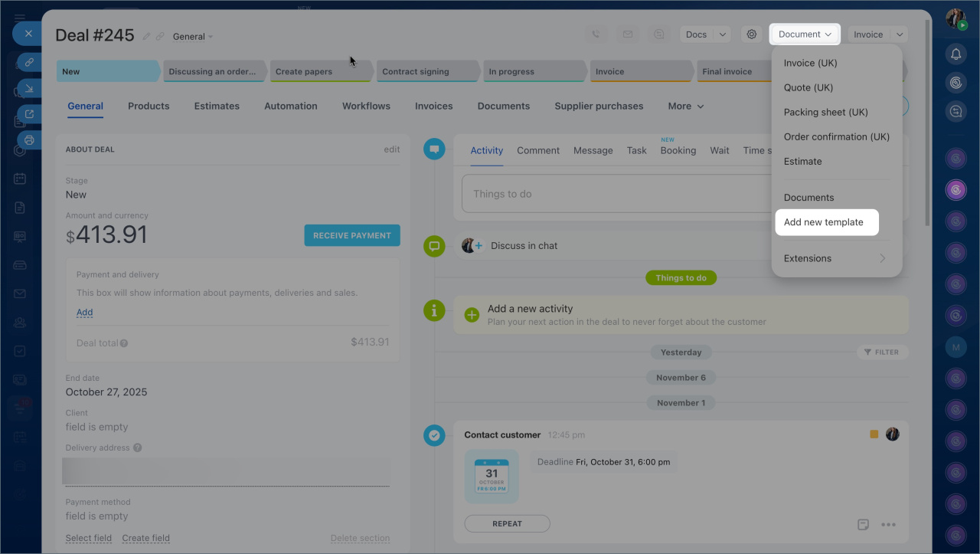Open the General pipeline dropdown
Image resolution: width=980 pixels, height=554 pixels.
pos(193,37)
